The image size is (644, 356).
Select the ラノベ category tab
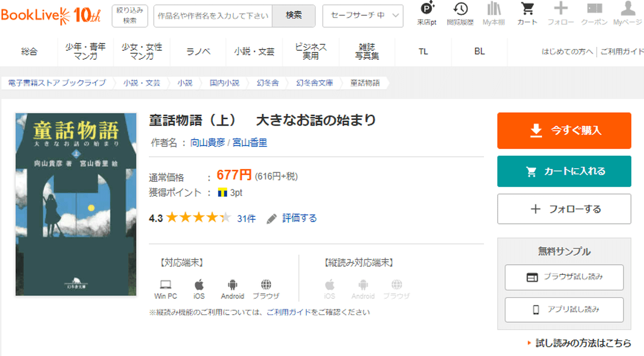(198, 51)
